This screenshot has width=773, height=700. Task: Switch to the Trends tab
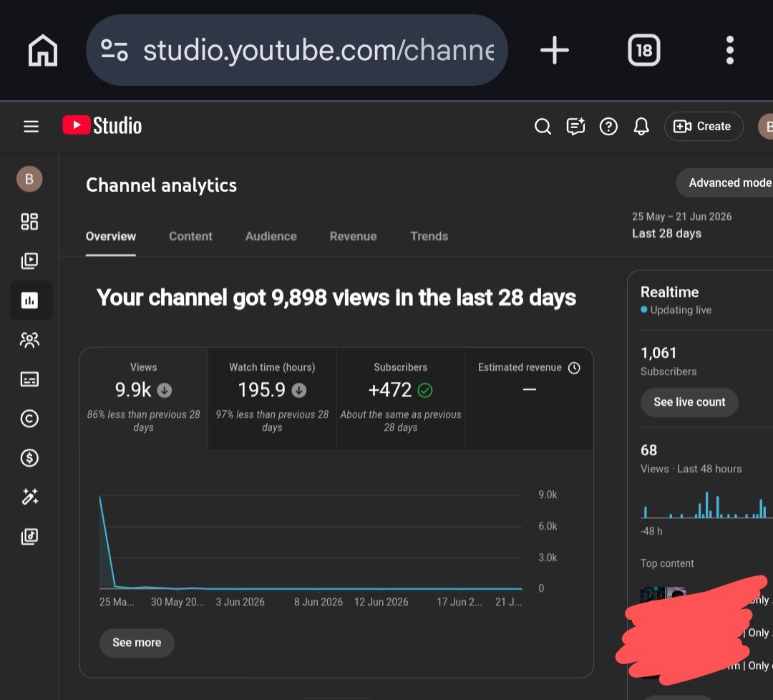(429, 236)
